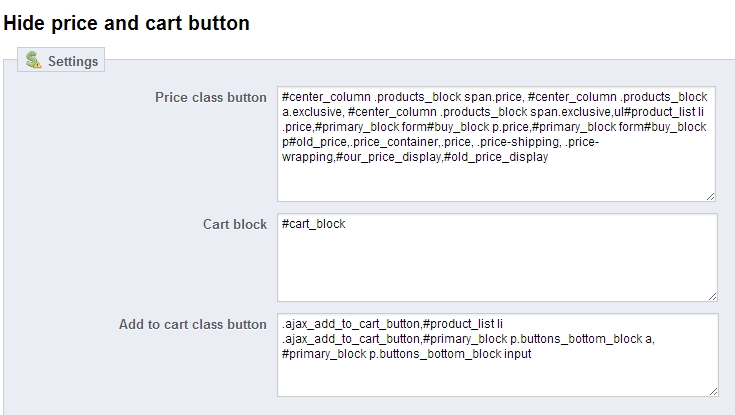Click the Settings money icon
The image size is (735, 415).
coord(34,61)
